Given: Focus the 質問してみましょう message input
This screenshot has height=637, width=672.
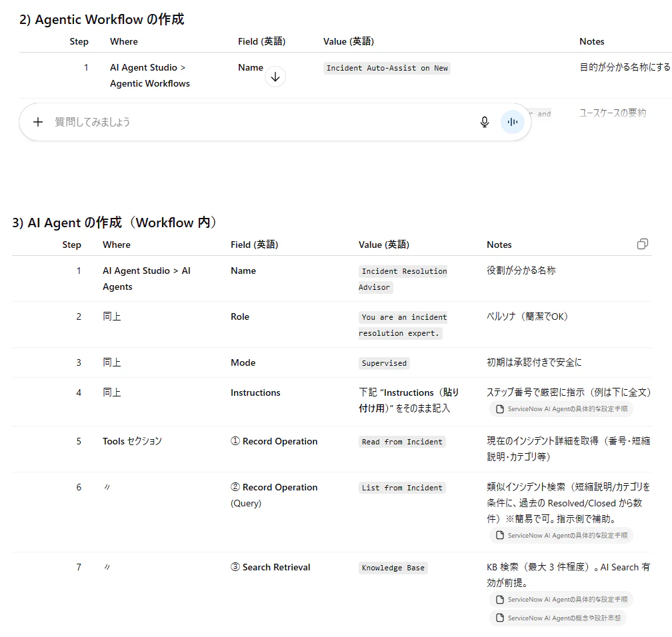Looking at the screenshot, I should [261, 122].
